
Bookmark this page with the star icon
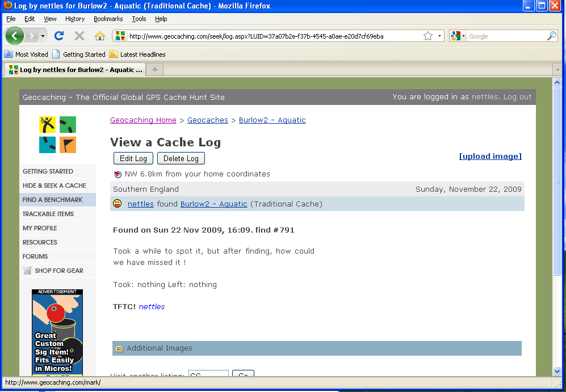coord(428,36)
